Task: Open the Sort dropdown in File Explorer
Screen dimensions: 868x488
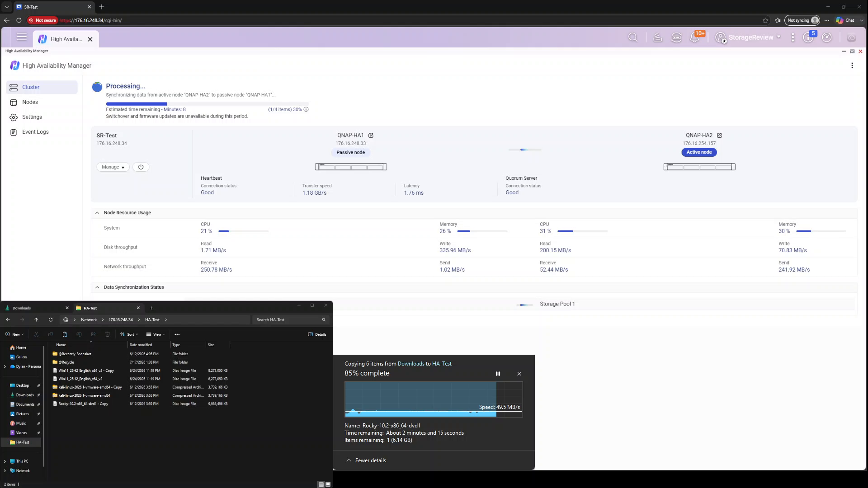Action: pyautogui.click(x=129, y=334)
